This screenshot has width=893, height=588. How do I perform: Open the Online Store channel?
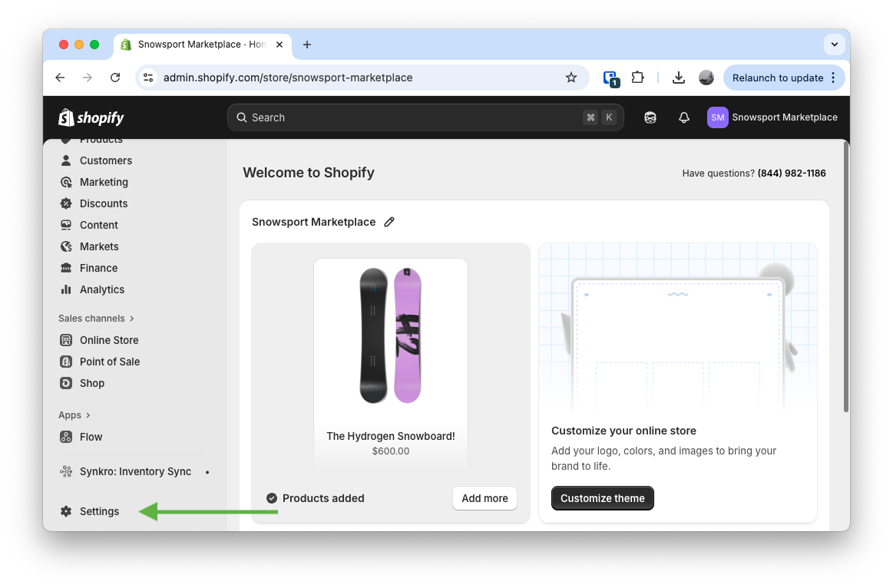point(109,340)
